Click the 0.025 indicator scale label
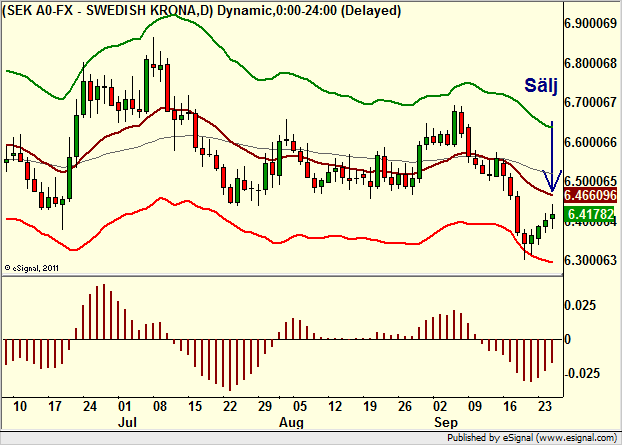The height and width of the screenshot is (445, 622). [x=580, y=305]
